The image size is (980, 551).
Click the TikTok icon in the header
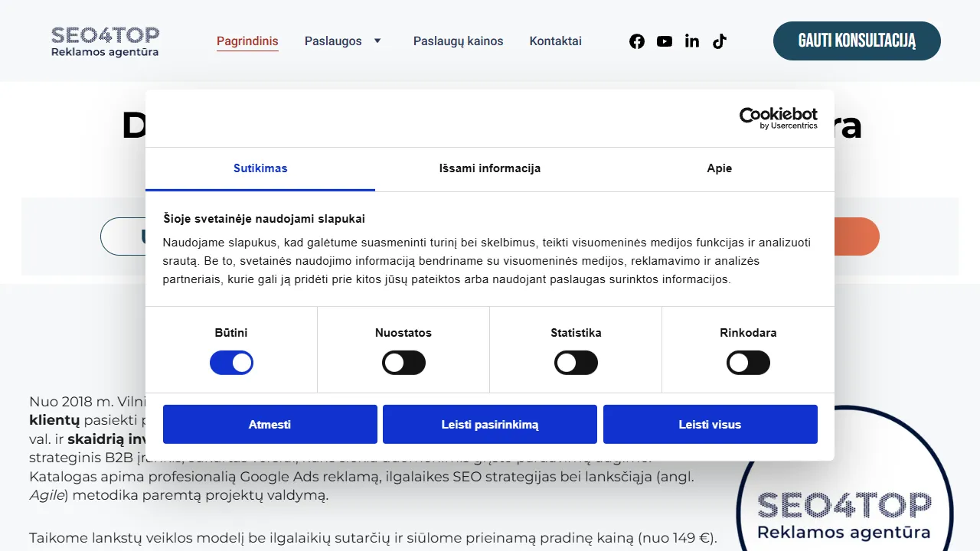pos(720,41)
